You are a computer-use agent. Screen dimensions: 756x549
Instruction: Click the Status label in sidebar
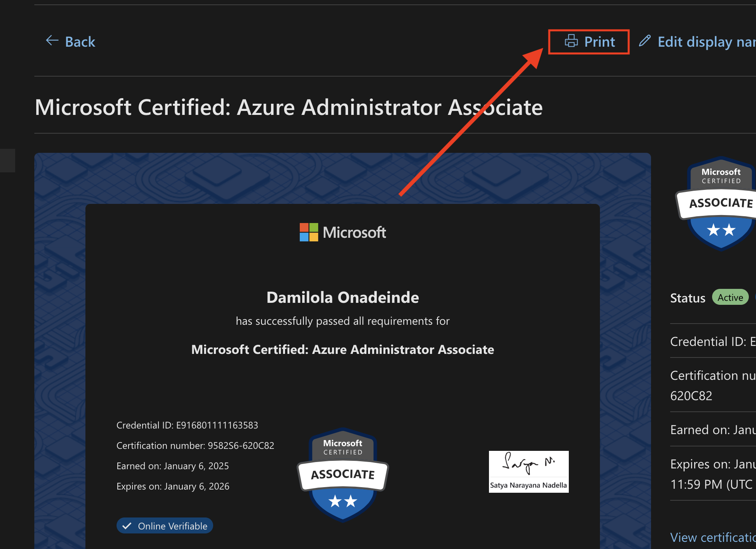point(687,298)
